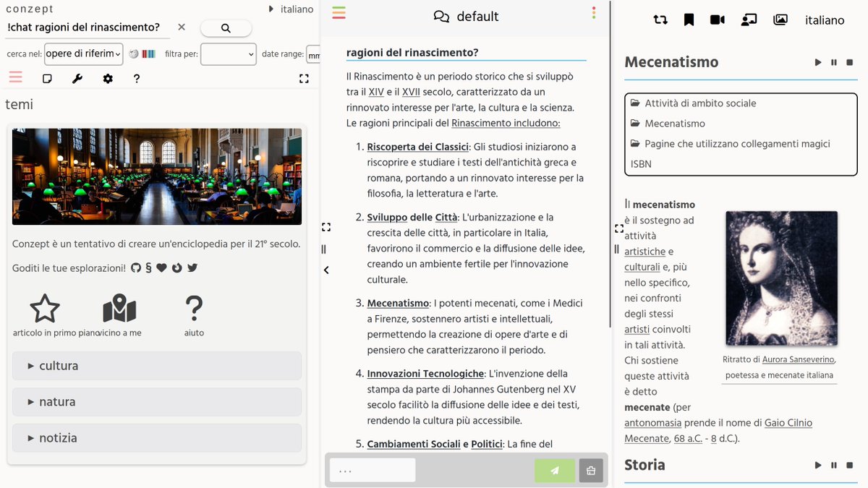The height and width of the screenshot is (488, 868).
Task: Open the "Mecenatismo" link in chat
Action: tap(398, 304)
